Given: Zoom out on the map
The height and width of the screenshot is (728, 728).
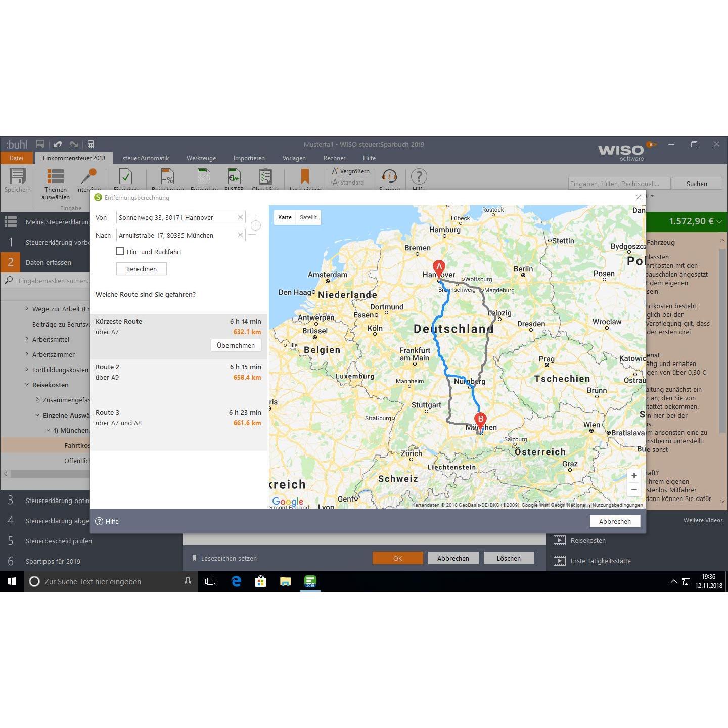Looking at the screenshot, I should pyautogui.click(x=634, y=489).
